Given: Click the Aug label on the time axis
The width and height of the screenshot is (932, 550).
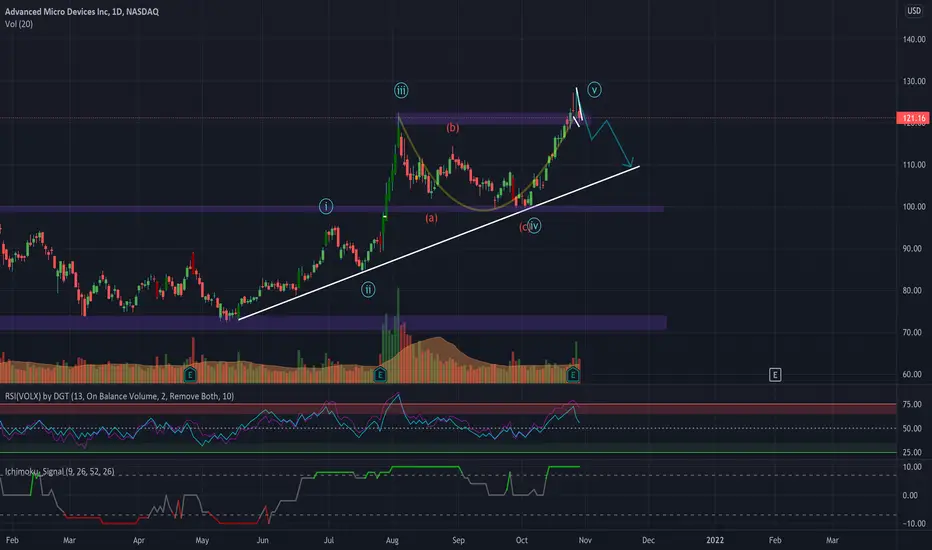Looking at the screenshot, I should [x=392, y=540].
